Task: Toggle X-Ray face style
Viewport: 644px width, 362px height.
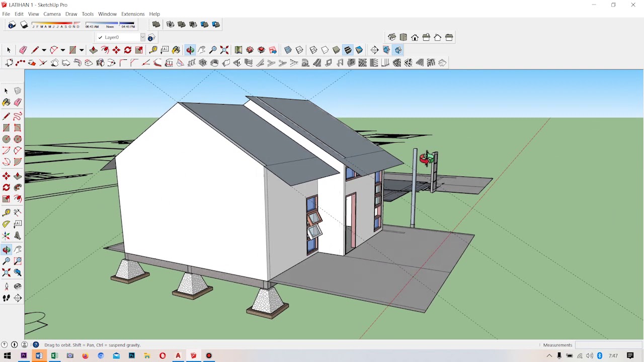Action: coord(288,50)
